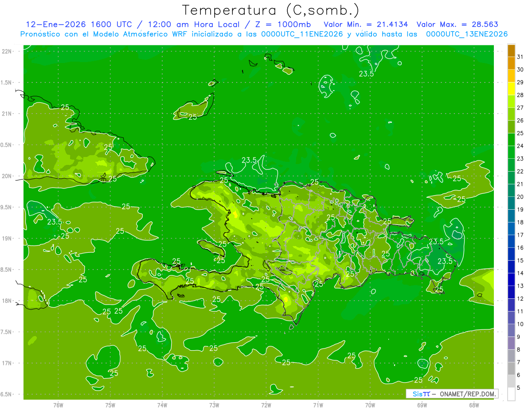
Task: Click the 22N latitude axis label
Action: (x=8, y=51)
